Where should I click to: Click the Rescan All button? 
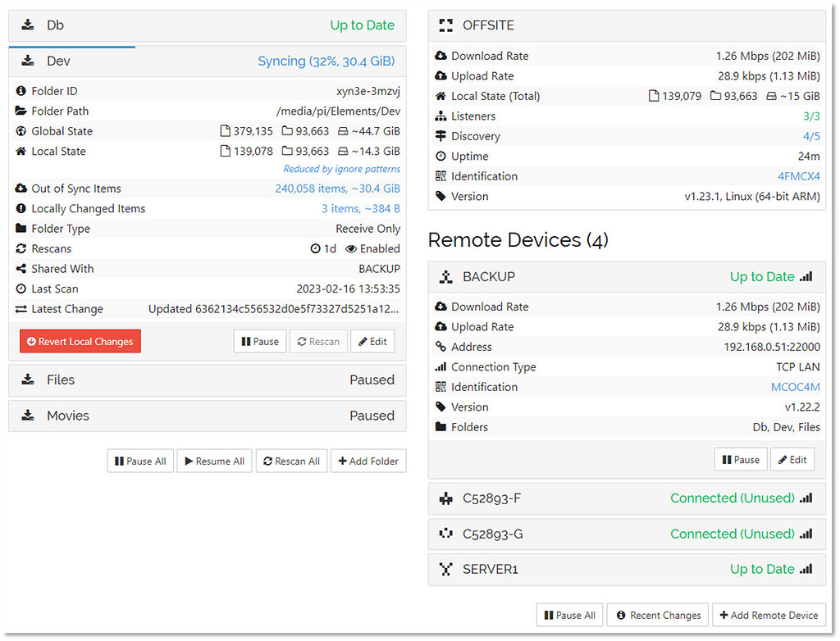(x=291, y=461)
